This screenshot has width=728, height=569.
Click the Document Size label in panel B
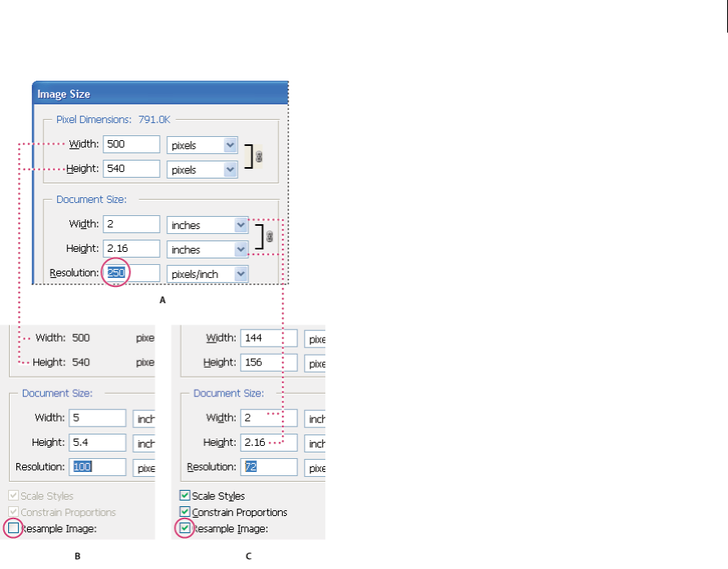click(58, 394)
